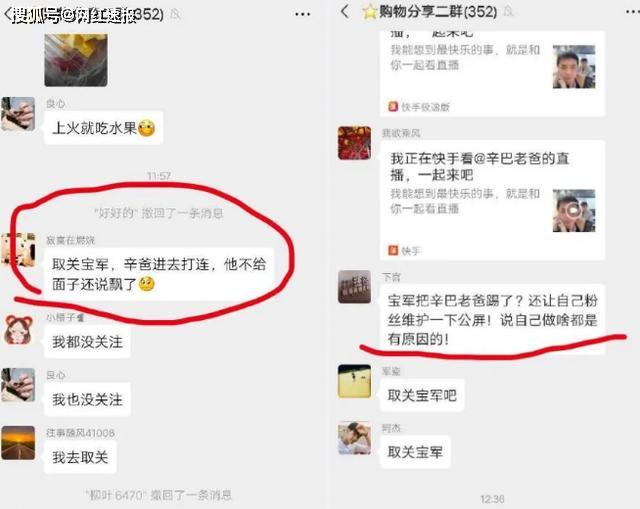The image size is (640, 509).
Task: Select 我也没关注 message bubble
Action: [87, 399]
